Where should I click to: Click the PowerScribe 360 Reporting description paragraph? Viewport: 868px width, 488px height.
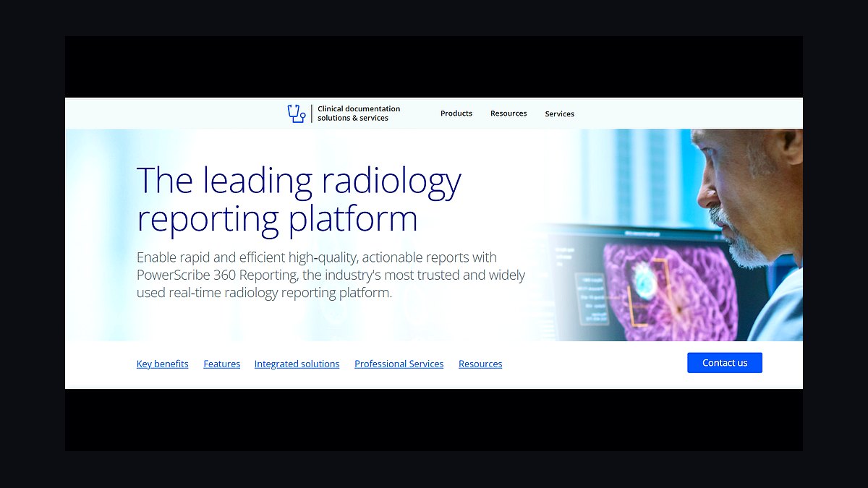[x=331, y=275]
